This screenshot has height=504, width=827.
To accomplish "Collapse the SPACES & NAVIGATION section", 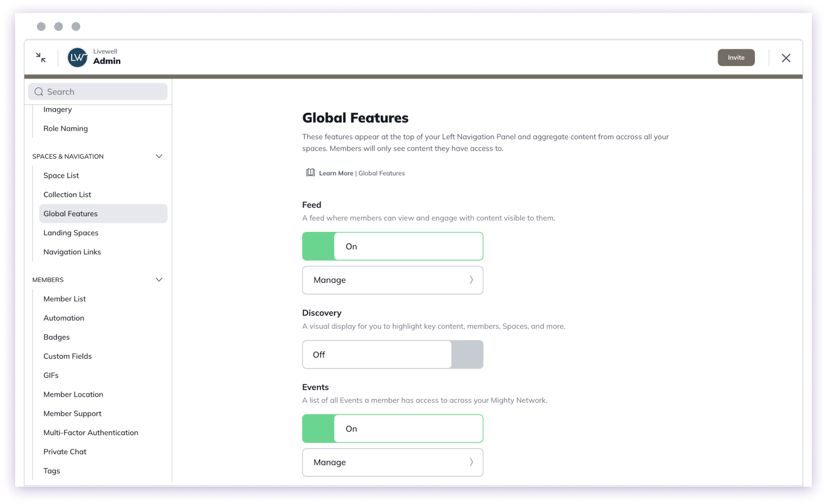I will pyautogui.click(x=159, y=156).
